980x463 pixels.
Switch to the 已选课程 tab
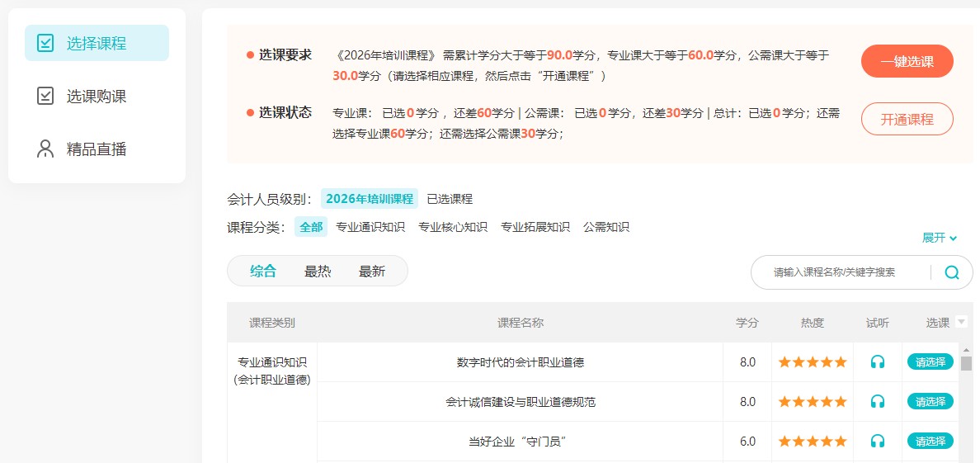[x=450, y=199]
